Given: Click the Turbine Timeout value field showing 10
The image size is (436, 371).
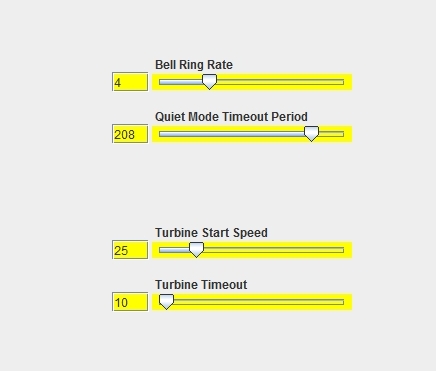Looking at the screenshot, I should click(x=130, y=302).
